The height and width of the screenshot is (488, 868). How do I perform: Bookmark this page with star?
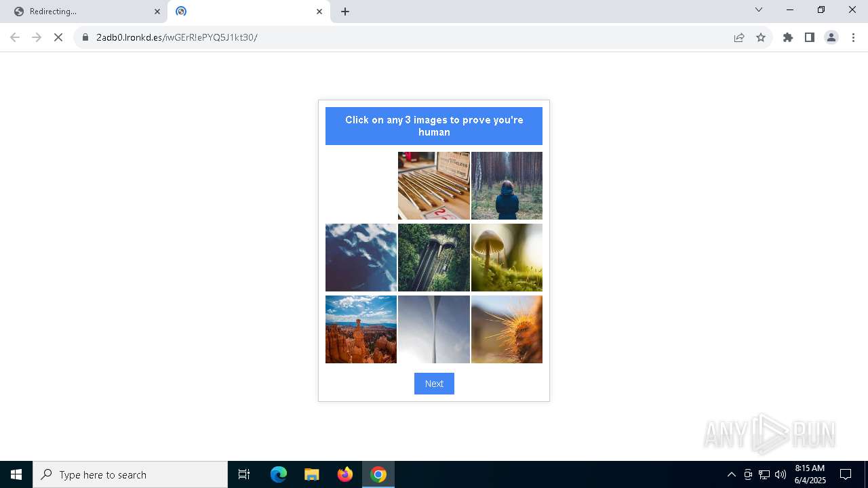coord(761,37)
